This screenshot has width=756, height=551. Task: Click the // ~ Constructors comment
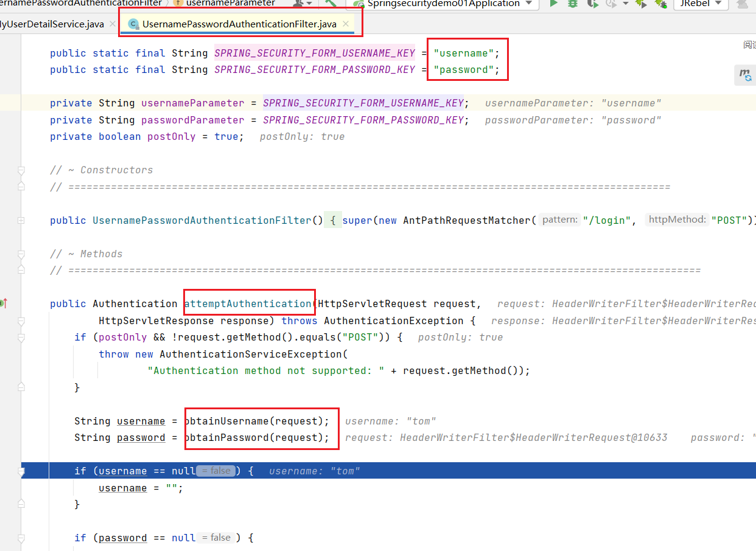(x=102, y=170)
